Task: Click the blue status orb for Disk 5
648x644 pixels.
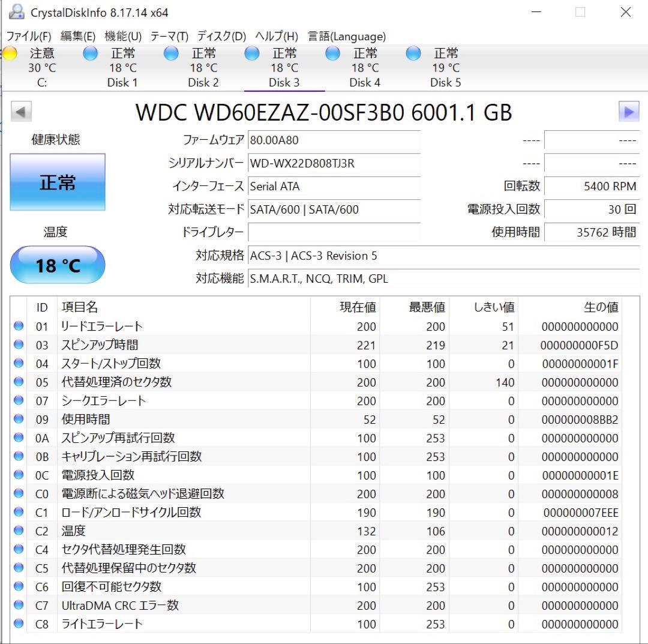Action: [x=413, y=53]
